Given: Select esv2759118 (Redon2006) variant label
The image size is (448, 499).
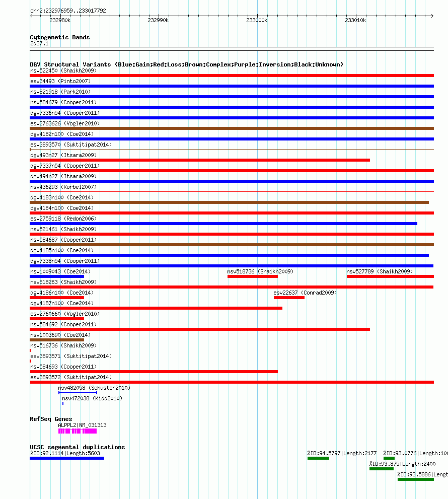Looking at the screenshot, I should pyautogui.click(x=63, y=219).
